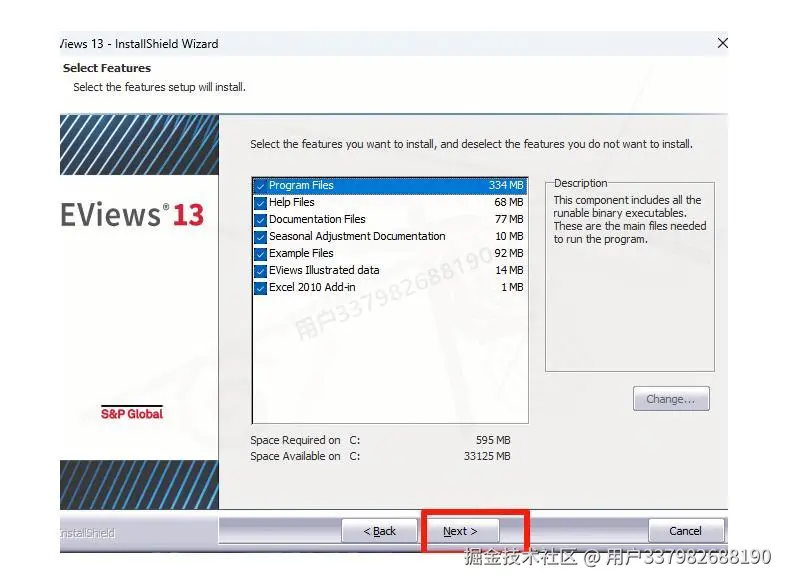788x584 pixels.
Task: Click the Next button
Action: coord(460,531)
